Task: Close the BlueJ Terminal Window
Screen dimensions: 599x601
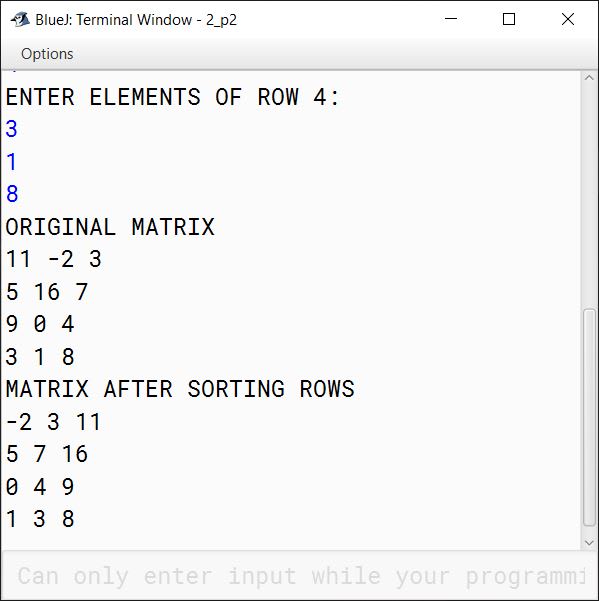Action: point(568,19)
